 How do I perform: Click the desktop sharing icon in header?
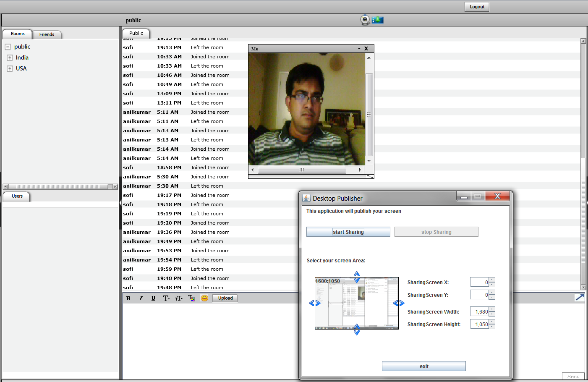tap(378, 20)
